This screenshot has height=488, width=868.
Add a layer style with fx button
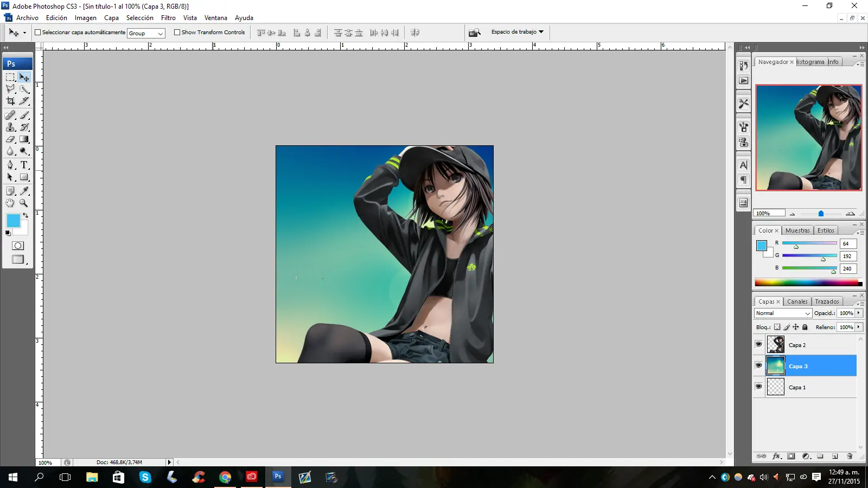776,456
